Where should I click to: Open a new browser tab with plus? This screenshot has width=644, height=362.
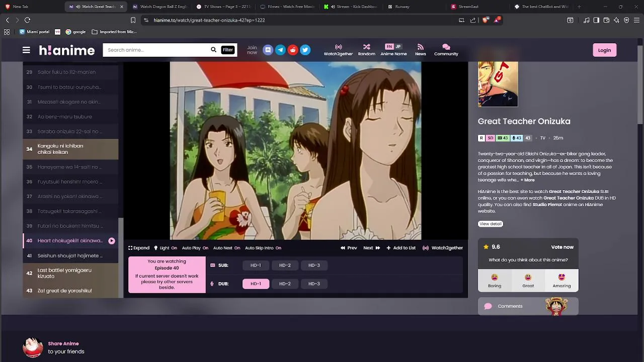[579, 7]
